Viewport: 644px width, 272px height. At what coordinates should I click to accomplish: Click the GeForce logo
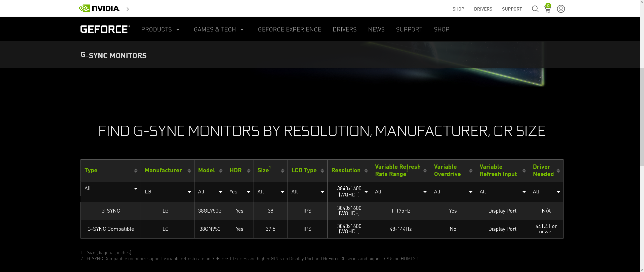[105, 29]
